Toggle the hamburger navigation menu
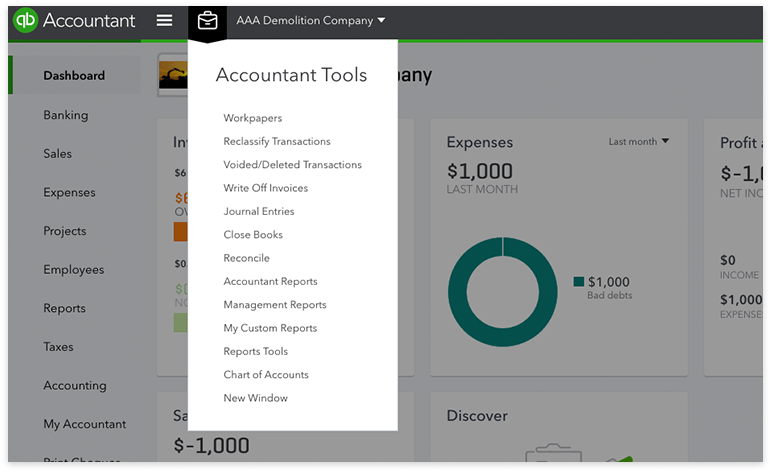The width and height of the screenshot is (771, 472). point(165,20)
